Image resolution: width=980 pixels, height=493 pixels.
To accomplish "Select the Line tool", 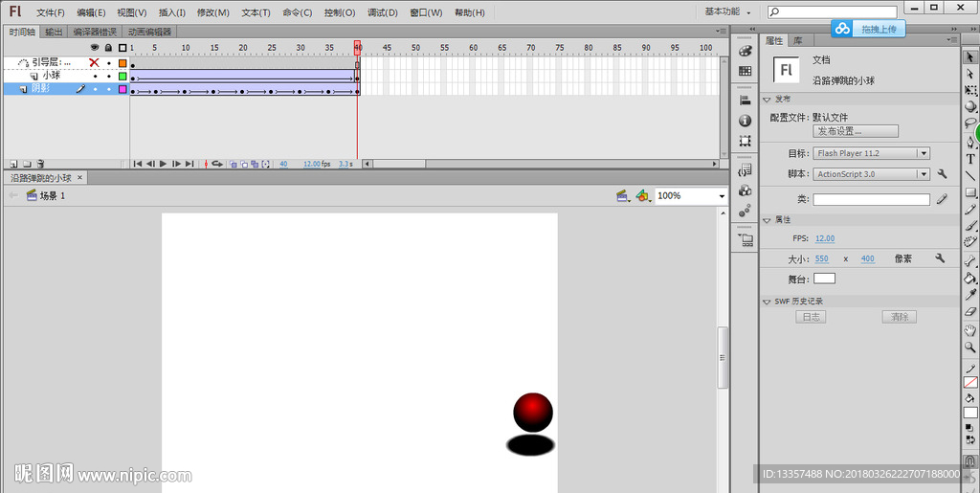I will point(970,176).
